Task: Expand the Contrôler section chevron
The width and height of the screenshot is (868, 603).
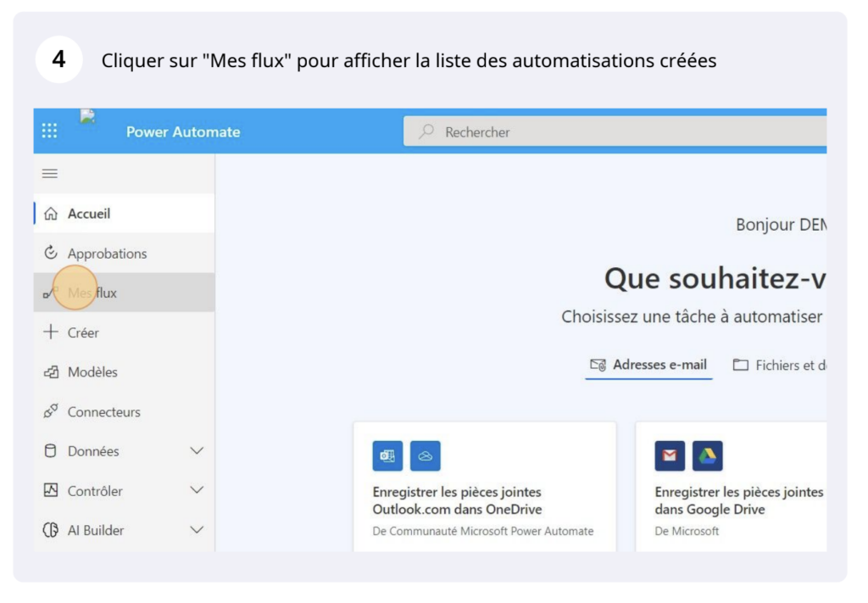Action: [x=197, y=490]
